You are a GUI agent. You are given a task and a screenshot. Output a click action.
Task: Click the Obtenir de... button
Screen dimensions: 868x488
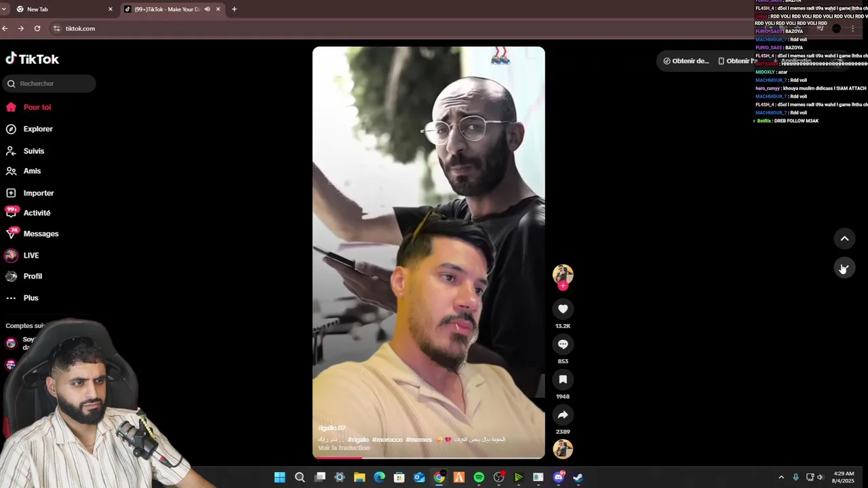[686, 61]
